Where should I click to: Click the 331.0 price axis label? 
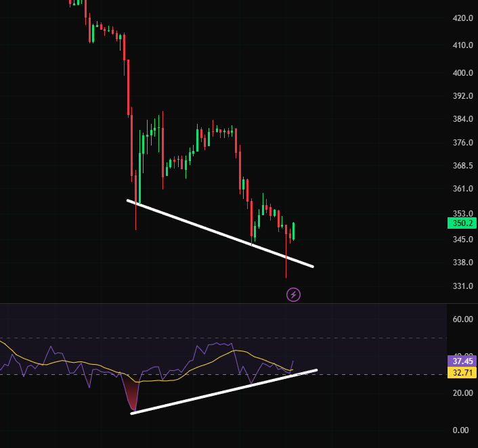click(462, 286)
